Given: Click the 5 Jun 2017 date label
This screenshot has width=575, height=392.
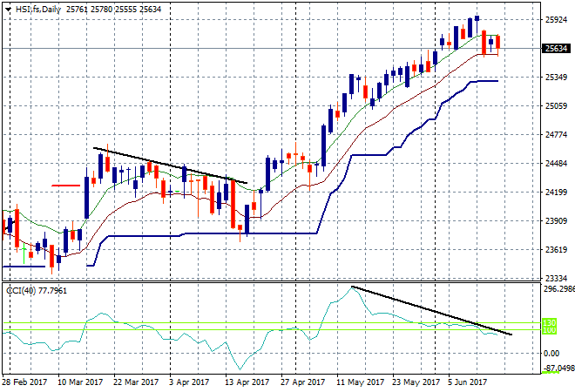Looking at the screenshot, I should point(467,382).
